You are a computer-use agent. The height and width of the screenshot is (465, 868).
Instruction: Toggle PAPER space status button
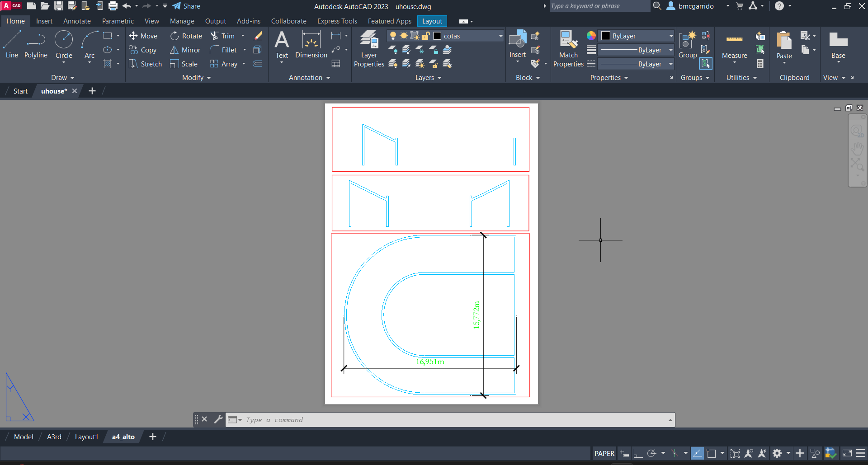(x=604, y=453)
